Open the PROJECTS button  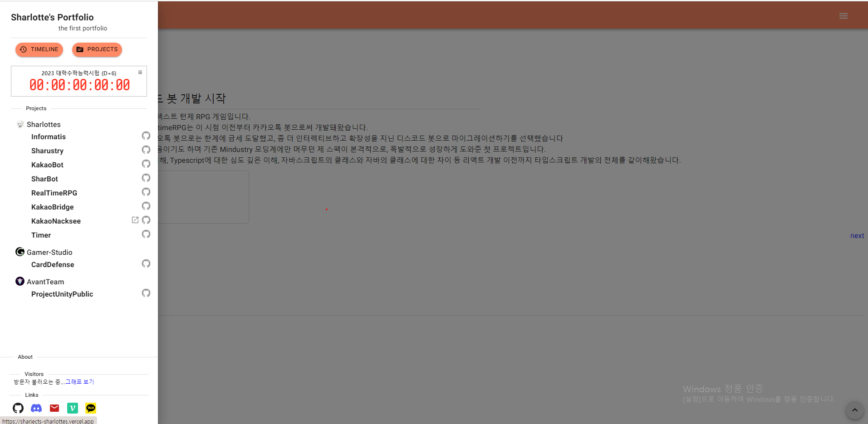pos(97,49)
